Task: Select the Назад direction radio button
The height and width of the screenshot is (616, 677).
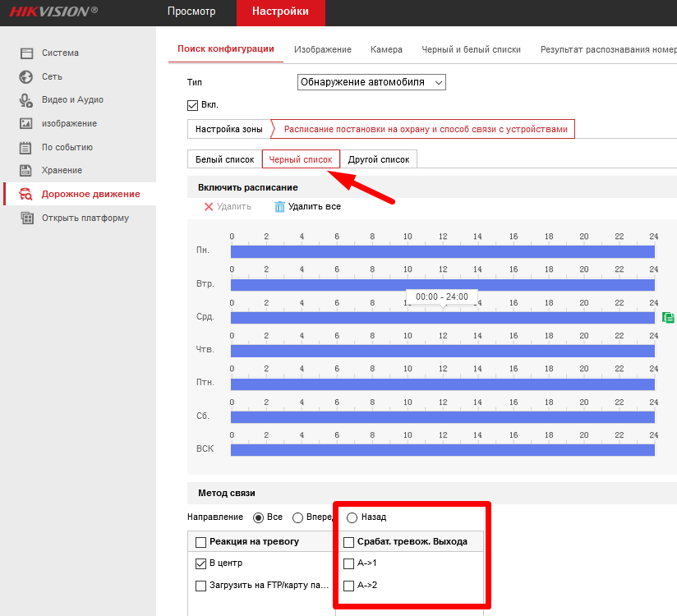Action: point(352,517)
